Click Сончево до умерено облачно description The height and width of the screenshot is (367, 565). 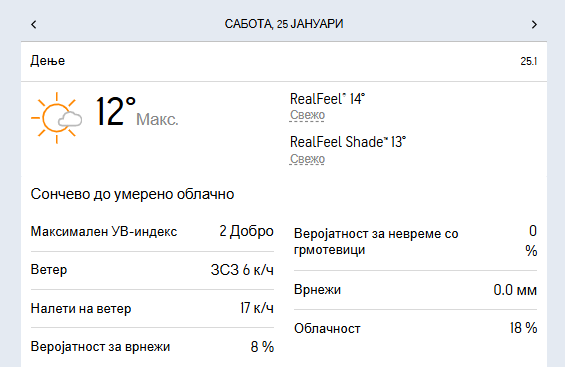[132, 194]
